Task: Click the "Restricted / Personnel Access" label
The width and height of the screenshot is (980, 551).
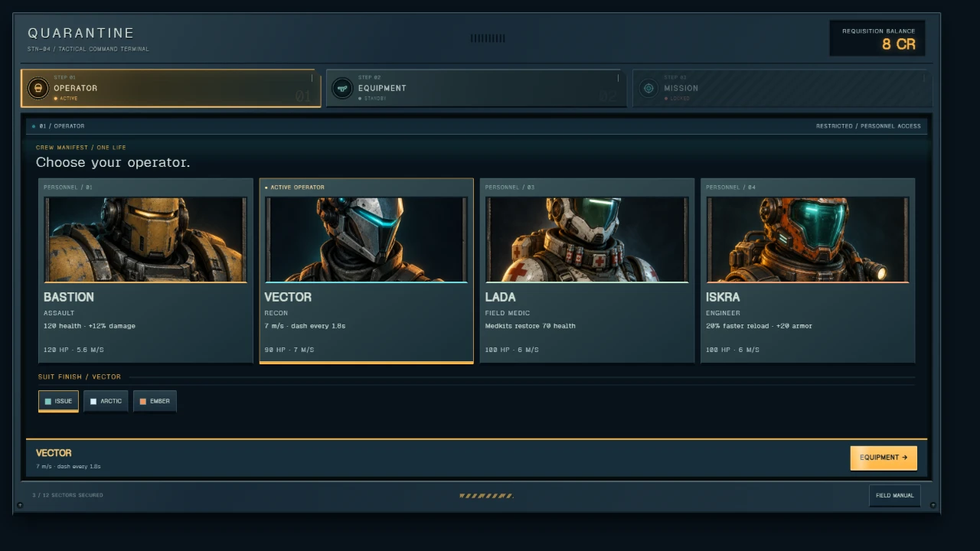Action: click(868, 126)
